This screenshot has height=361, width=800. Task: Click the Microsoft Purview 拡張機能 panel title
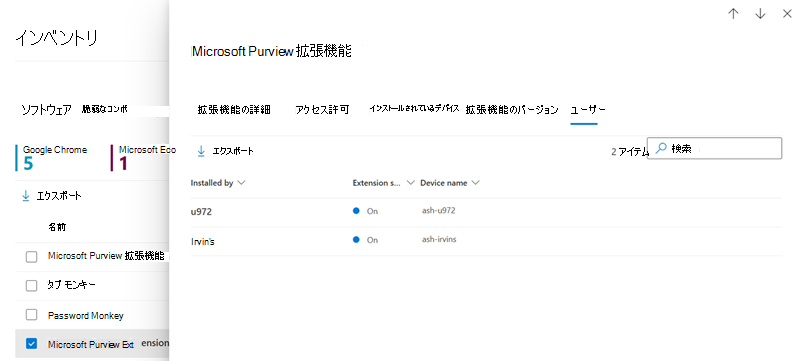[x=271, y=51]
